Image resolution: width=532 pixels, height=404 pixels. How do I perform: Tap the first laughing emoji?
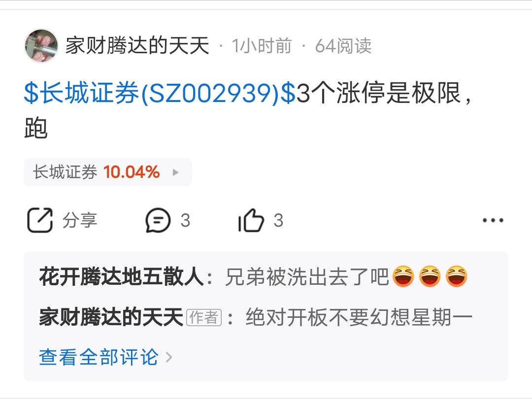pyautogui.click(x=403, y=276)
